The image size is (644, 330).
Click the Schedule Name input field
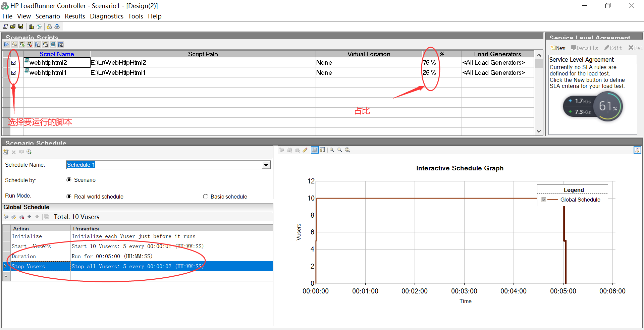tap(164, 165)
